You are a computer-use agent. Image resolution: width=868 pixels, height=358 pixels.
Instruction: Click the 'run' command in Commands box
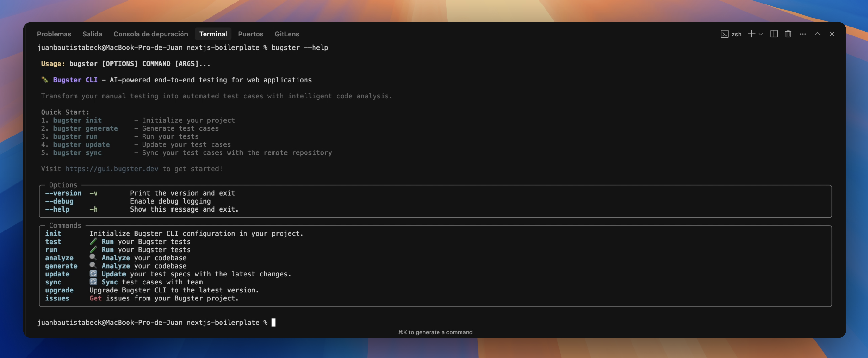pyautogui.click(x=51, y=249)
